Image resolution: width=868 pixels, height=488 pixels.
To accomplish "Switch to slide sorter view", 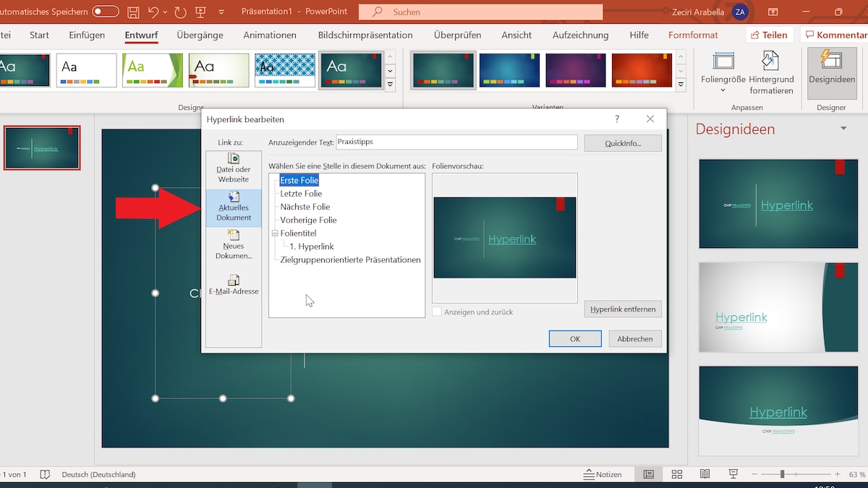I will tap(677, 474).
